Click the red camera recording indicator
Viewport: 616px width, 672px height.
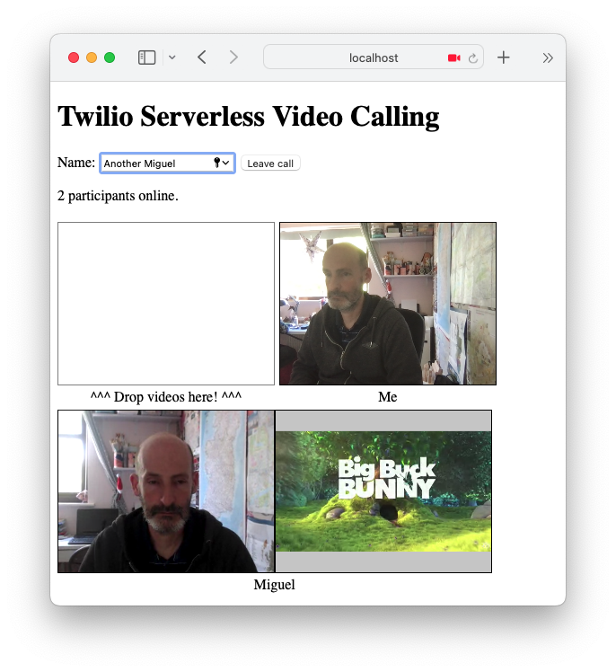(x=453, y=57)
